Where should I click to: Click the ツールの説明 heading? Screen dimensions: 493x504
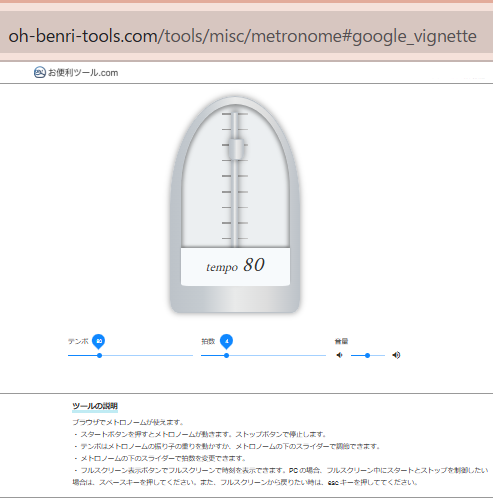click(95, 406)
